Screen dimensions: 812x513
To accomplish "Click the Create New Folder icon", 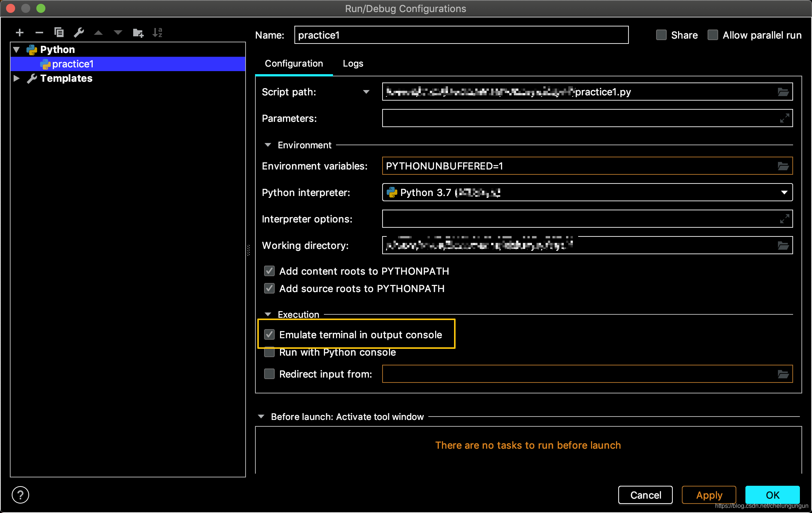I will click(138, 33).
